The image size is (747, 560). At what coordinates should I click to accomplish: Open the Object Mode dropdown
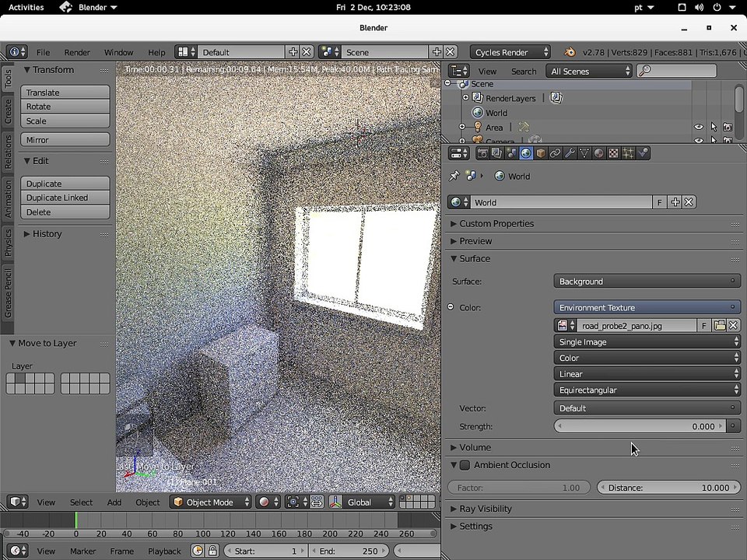coord(210,502)
